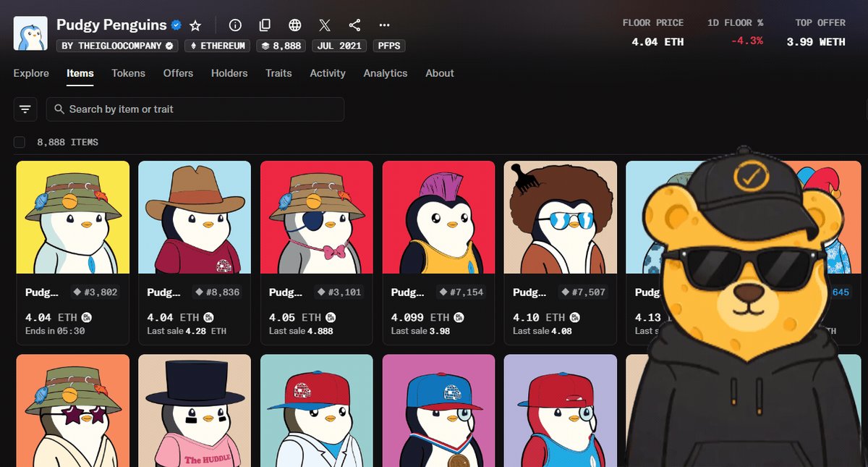Screen dimensions: 868x467
Task: Click the 4.10 ETH price
Action: tap(539, 317)
